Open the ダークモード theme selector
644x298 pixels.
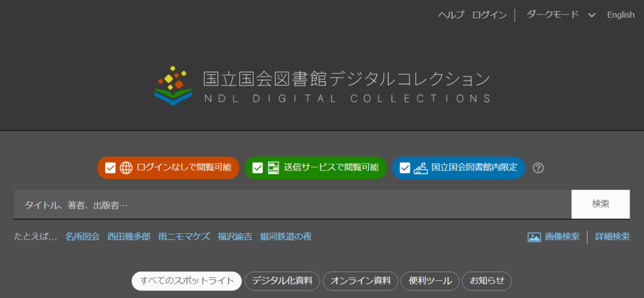(560, 15)
